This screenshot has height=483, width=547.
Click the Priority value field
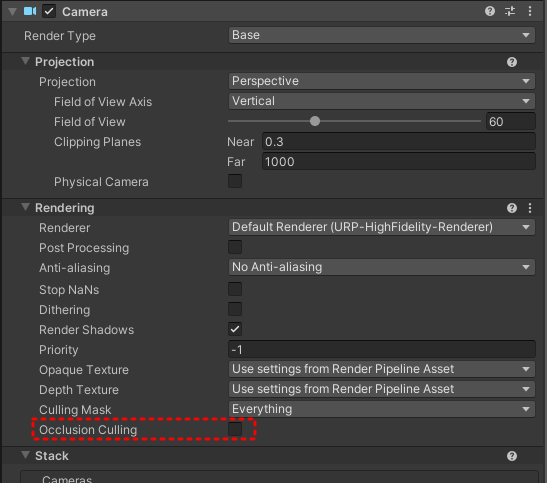click(382, 349)
